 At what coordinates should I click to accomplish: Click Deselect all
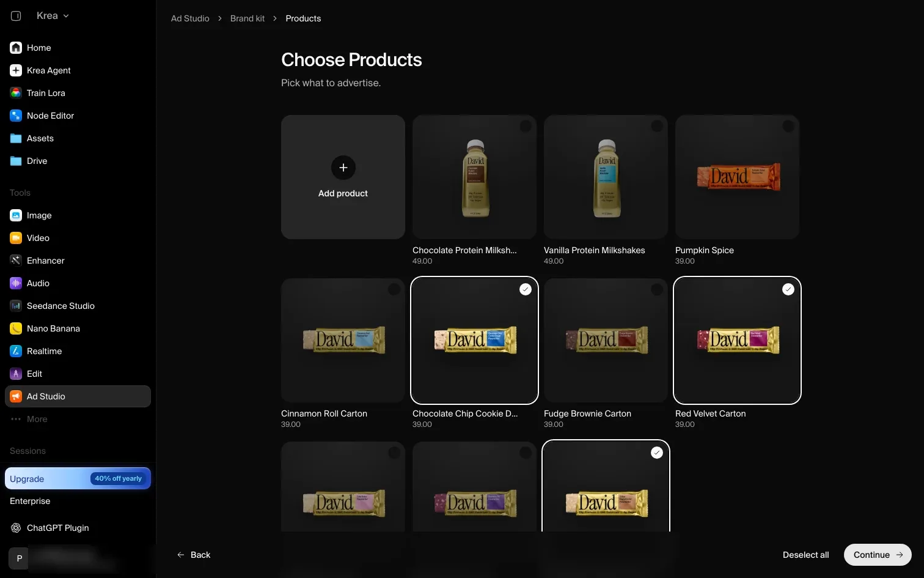(805, 555)
